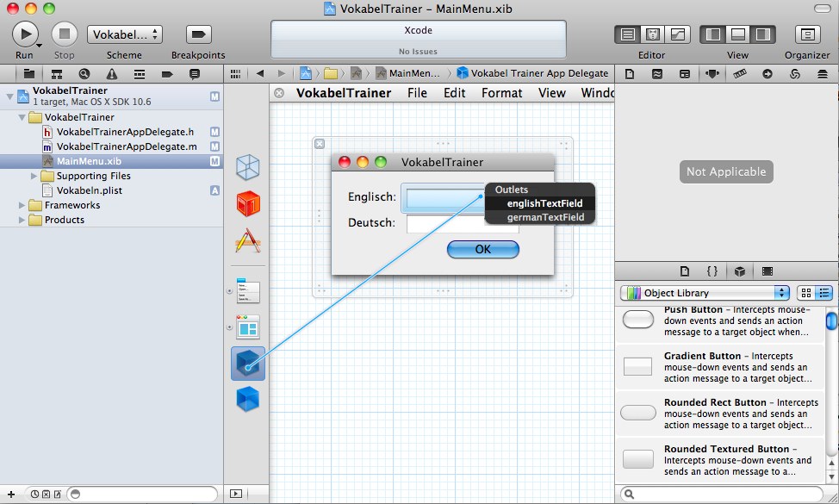Click the OK button in the VokabelTrainer window
This screenshot has width=839, height=504.
click(482, 249)
